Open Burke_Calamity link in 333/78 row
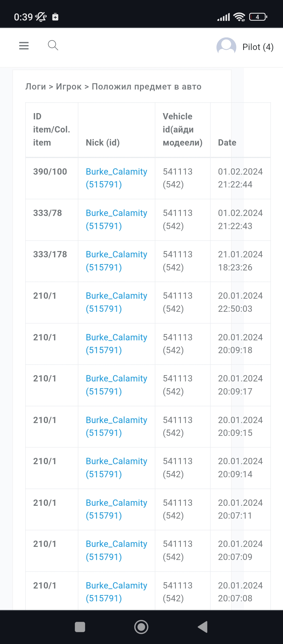This screenshot has height=644, width=283. point(116,219)
